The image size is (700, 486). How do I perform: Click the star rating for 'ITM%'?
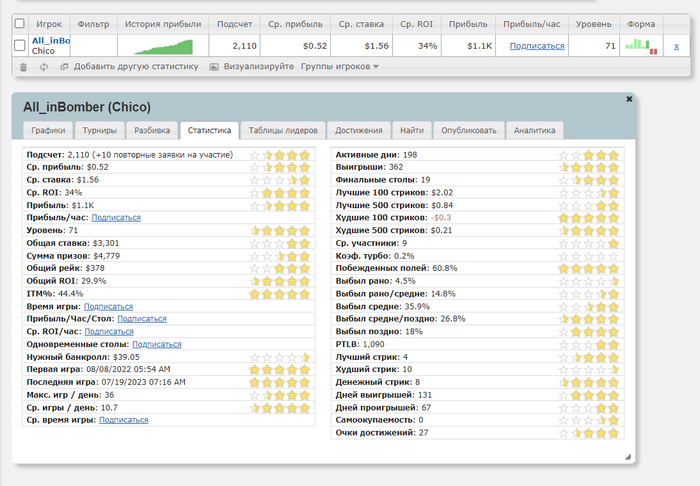click(x=279, y=294)
